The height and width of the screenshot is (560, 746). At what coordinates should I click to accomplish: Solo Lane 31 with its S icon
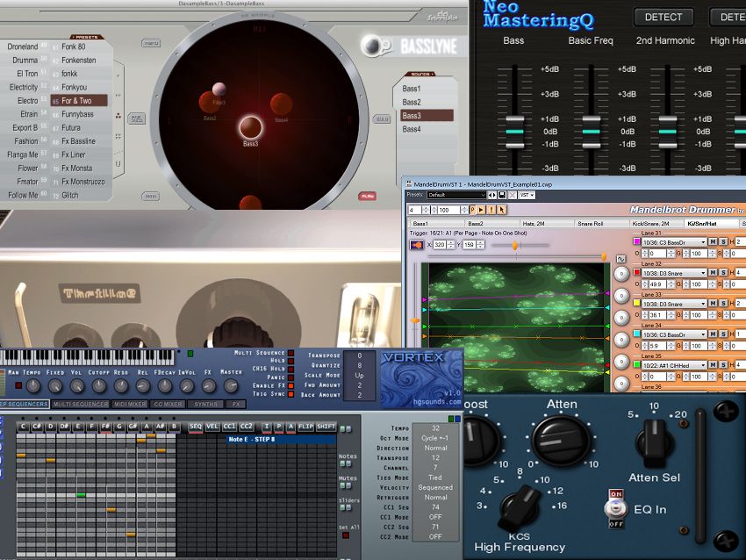pos(724,241)
